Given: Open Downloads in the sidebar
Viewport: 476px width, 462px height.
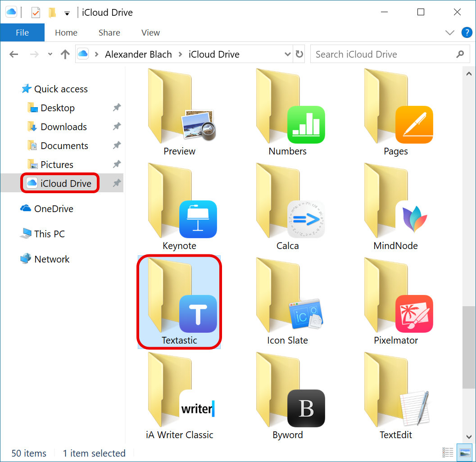Looking at the screenshot, I should pyautogui.click(x=57, y=127).
